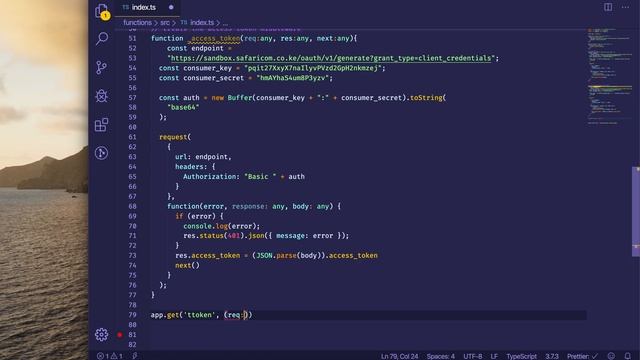
Task: Click 'if (error) {' on line 69
Action: (x=199, y=216)
